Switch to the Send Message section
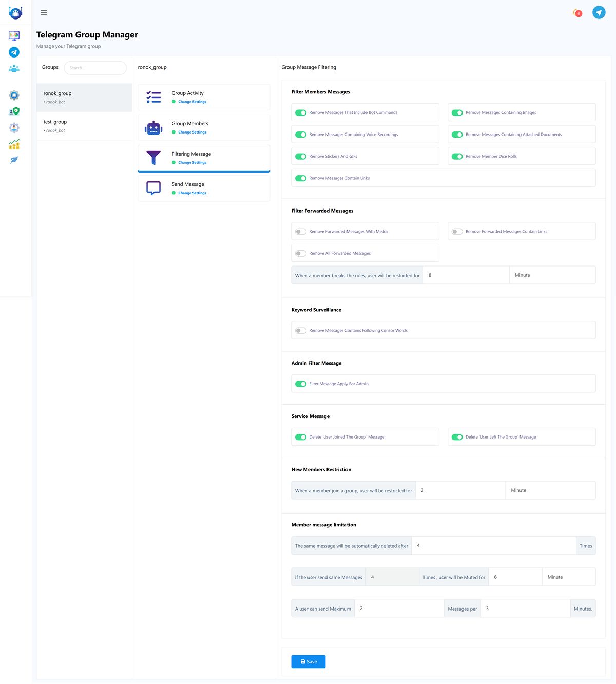The height and width of the screenshot is (684, 616). (x=204, y=188)
